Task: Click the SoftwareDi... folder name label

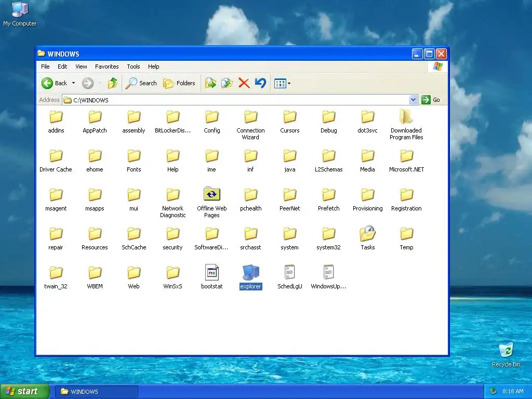Action: click(x=211, y=247)
